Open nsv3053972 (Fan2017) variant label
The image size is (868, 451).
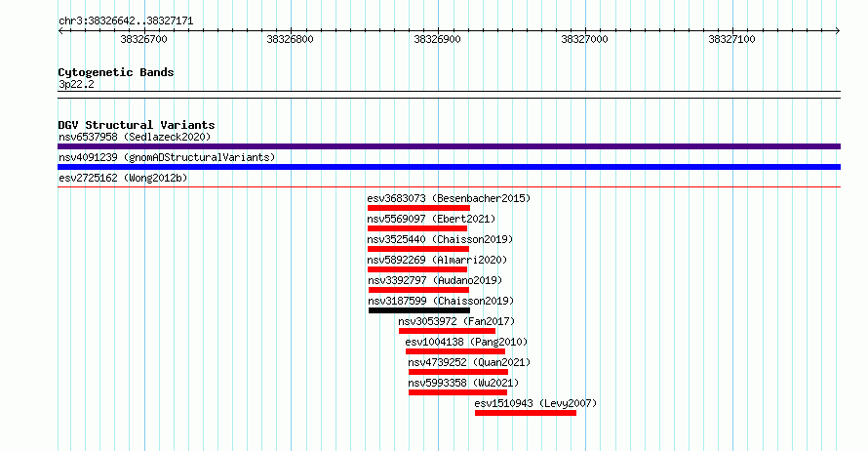pos(456,321)
